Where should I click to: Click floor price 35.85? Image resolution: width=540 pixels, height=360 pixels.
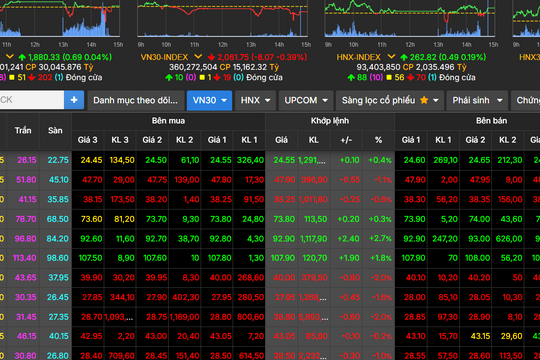coord(58,199)
